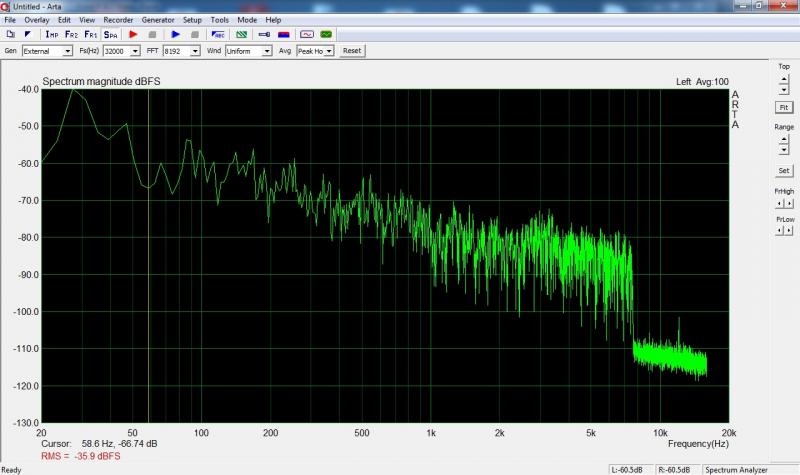Open the Avg averaging mode dropdown

pyautogui.click(x=330, y=50)
